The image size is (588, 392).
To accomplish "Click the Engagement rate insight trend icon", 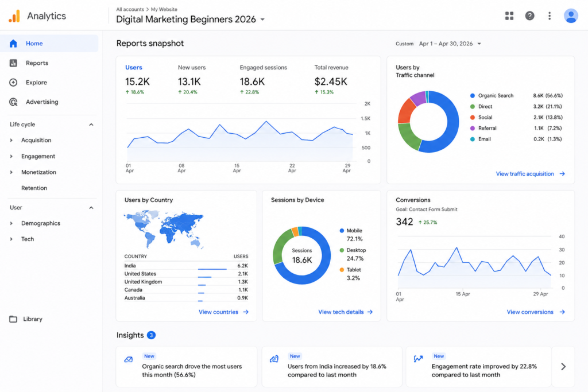I will (x=418, y=359).
